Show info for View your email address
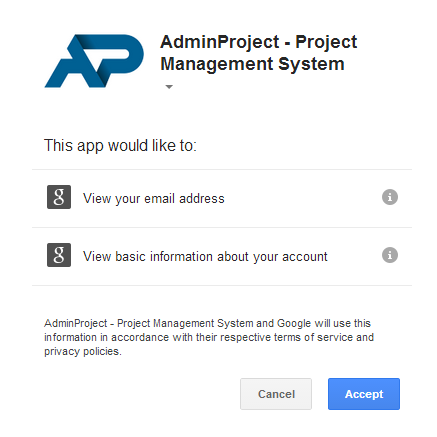Viewport: 437px width, 437px height. point(390,197)
